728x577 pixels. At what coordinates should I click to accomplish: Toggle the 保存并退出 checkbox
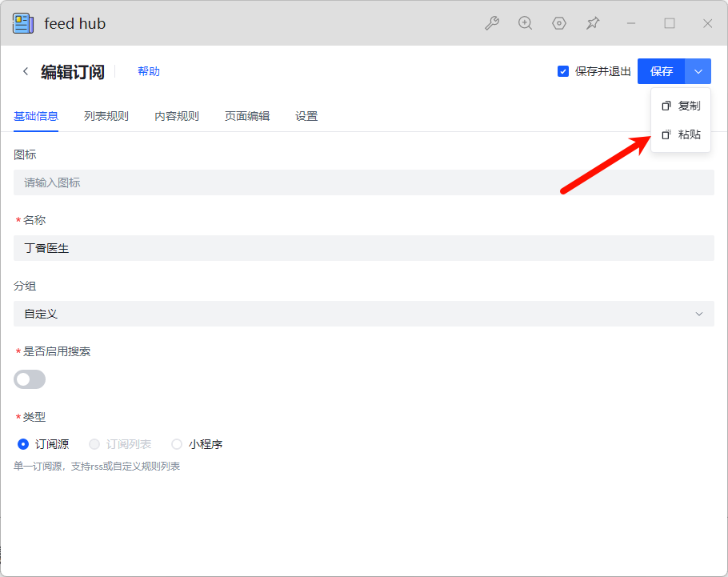(563, 71)
